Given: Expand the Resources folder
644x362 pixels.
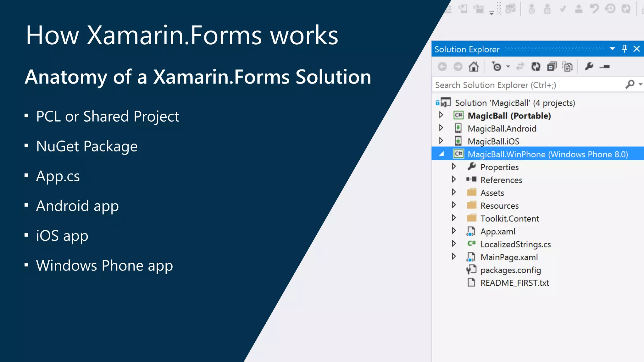Looking at the screenshot, I should 454,205.
